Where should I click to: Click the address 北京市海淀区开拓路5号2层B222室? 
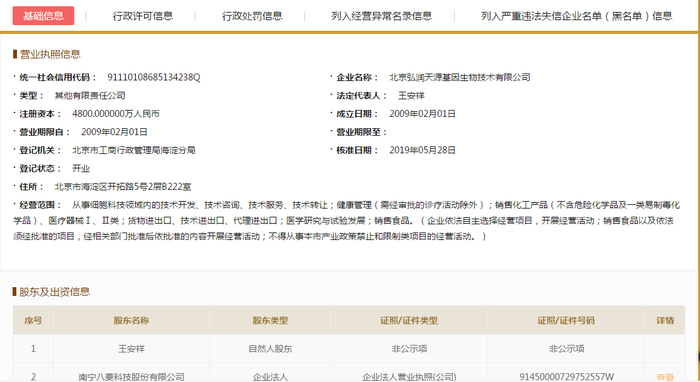pos(123,187)
